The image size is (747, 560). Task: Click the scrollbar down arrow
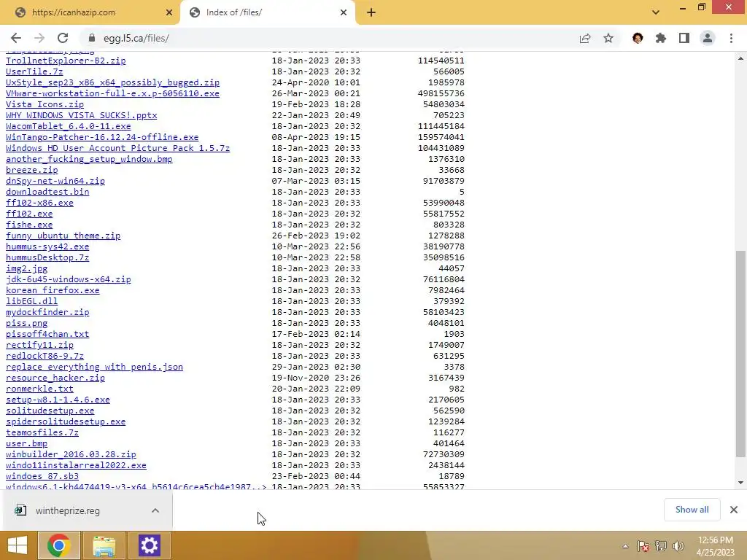740,483
